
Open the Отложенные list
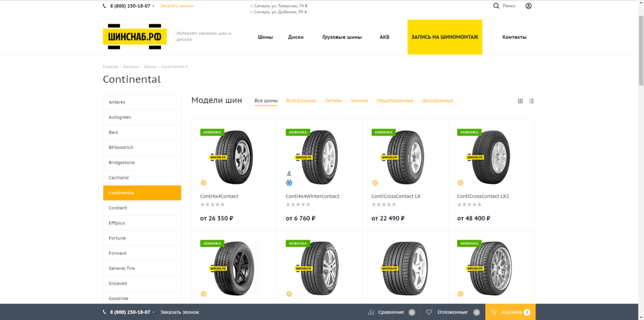453,312
